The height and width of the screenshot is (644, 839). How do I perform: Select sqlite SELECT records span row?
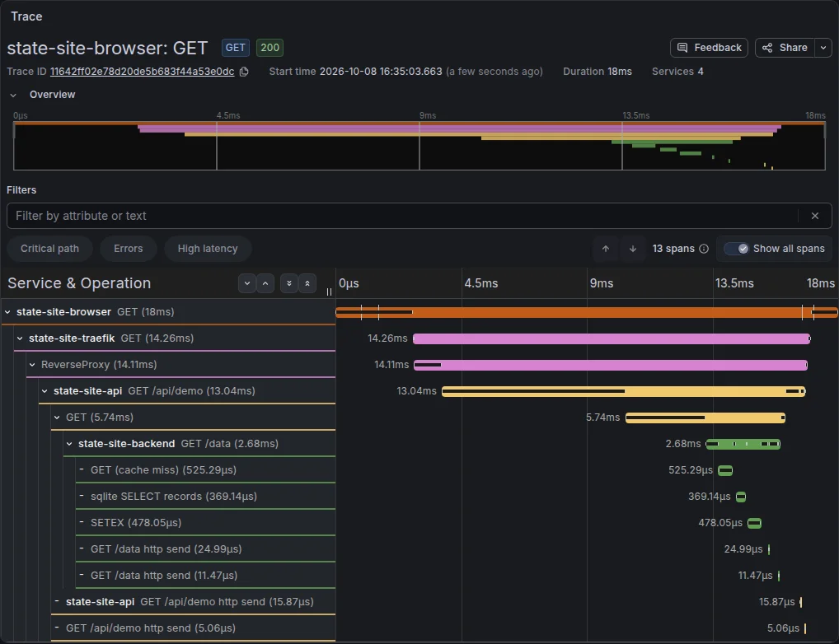click(205, 497)
